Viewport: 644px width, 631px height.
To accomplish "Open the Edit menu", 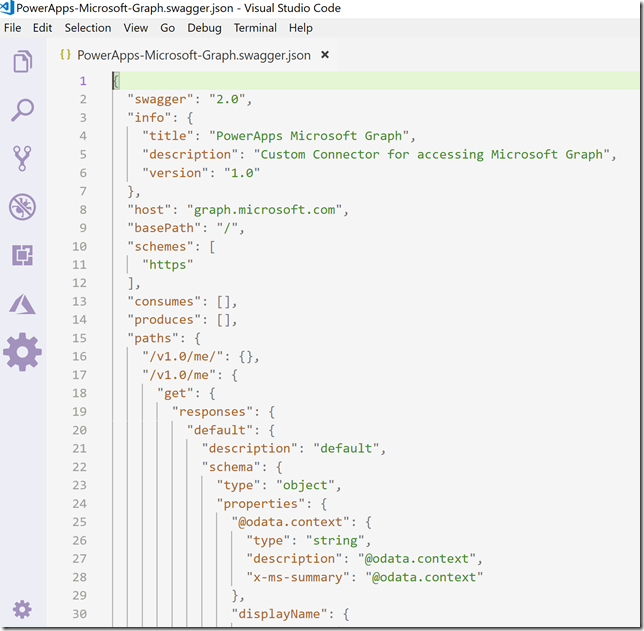I will tap(42, 28).
